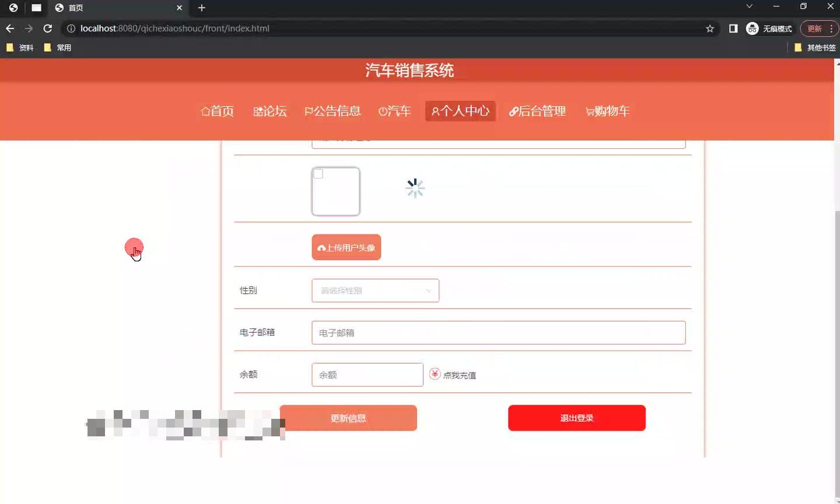This screenshot has height=504, width=840.
Task: Reload the current page
Action: coord(48,28)
